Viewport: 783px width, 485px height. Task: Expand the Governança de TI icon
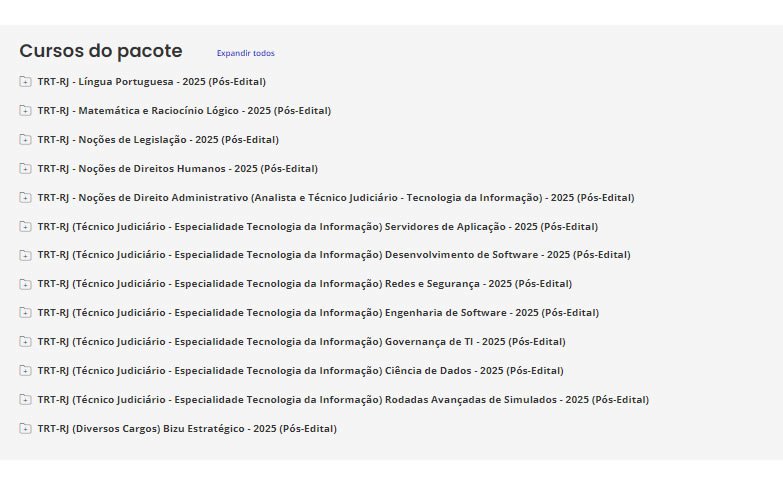click(25, 342)
